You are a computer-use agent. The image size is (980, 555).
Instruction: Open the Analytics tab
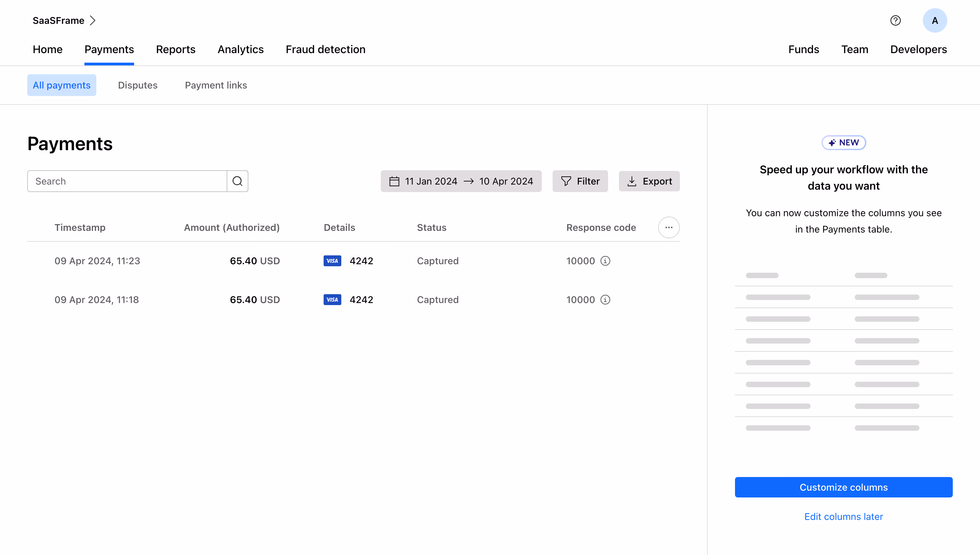(240, 50)
